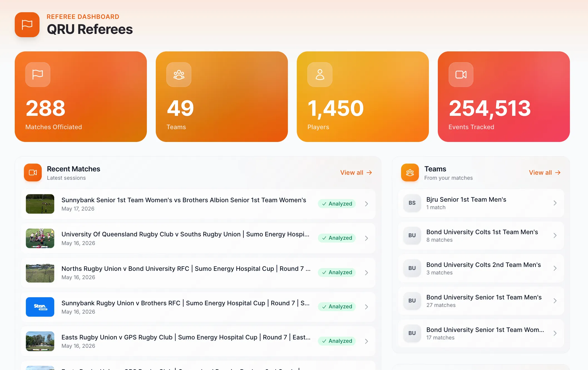The image size is (588, 370).
Task: Expand chevron for Sunnybank Rugby Union v Brothers RFC
Action: click(367, 307)
